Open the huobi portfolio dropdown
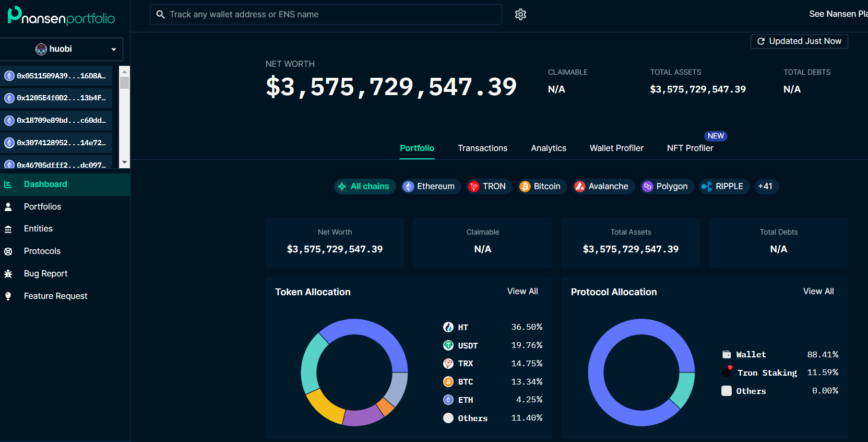This screenshot has height=442, width=868. (62, 49)
